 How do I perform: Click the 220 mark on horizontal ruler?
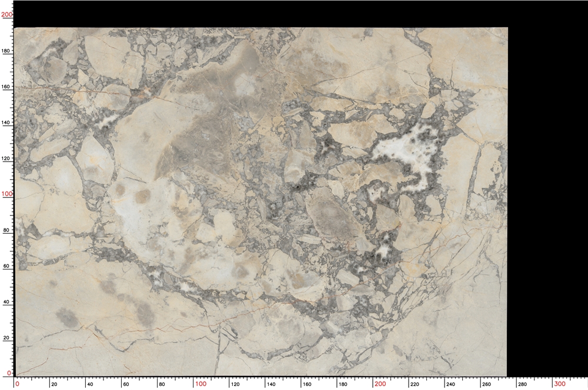415,384
